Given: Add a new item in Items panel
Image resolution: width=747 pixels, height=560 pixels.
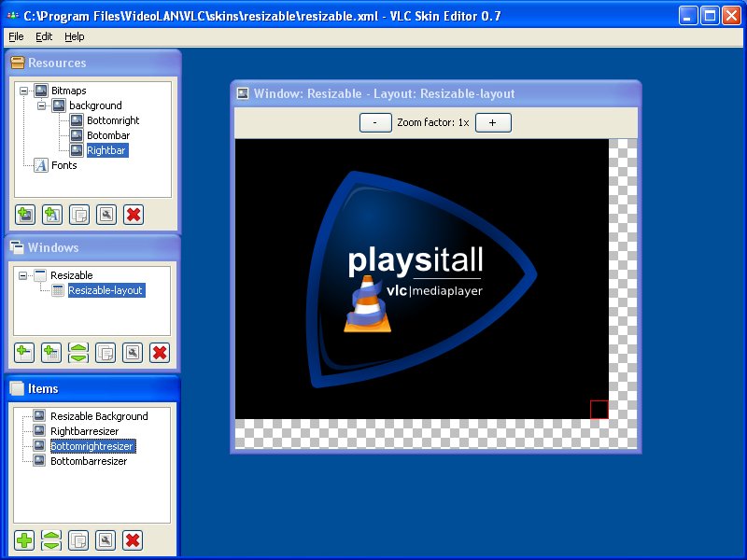Looking at the screenshot, I should pyautogui.click(x=24, y=540).
